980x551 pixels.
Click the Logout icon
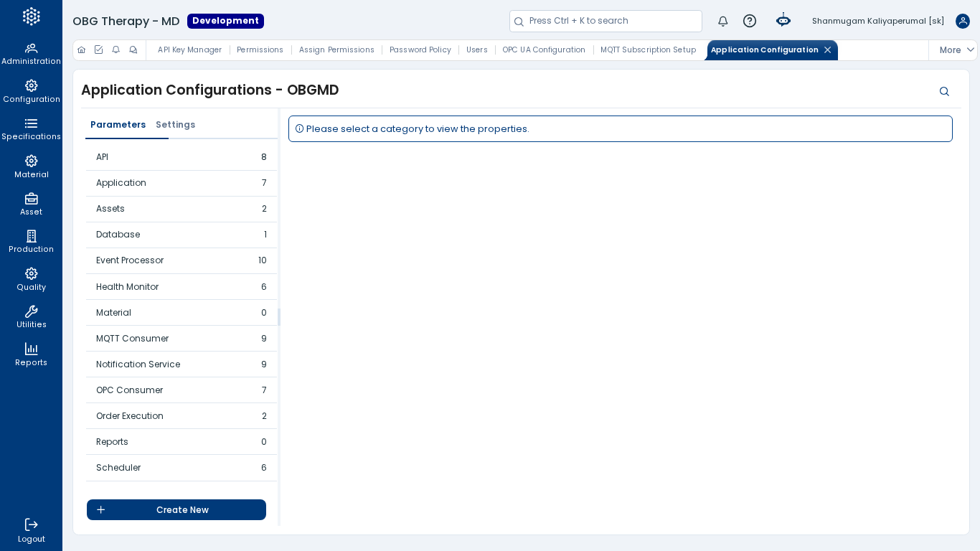(x=31, y=524)
